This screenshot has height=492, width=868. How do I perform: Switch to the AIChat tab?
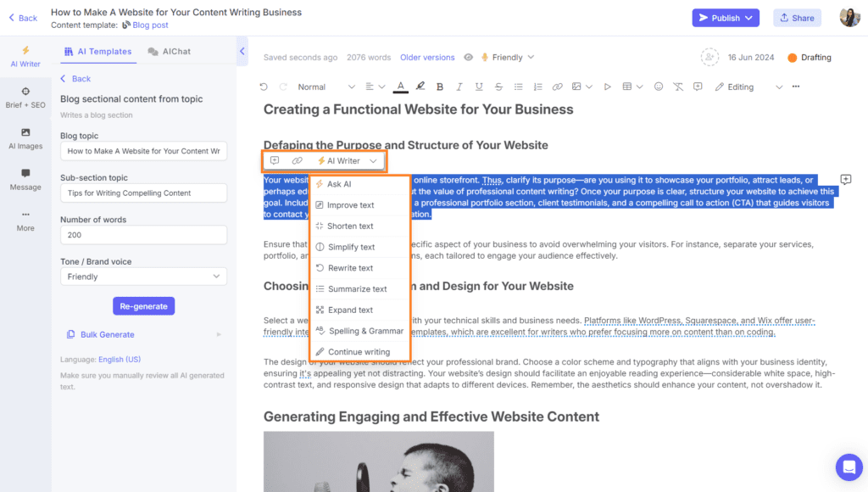[170, 52]
